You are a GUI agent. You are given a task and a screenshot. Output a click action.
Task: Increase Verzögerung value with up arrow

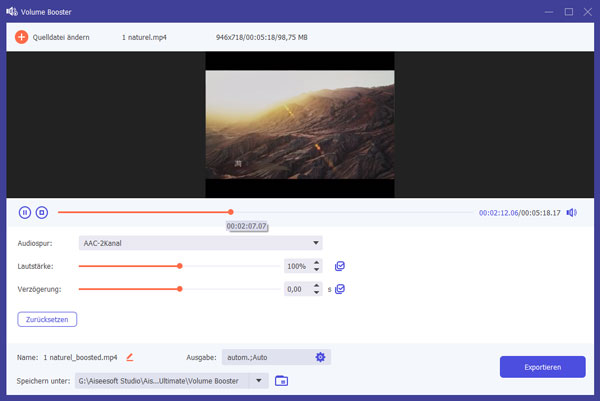pyautogui.click(x=317, y=285)
